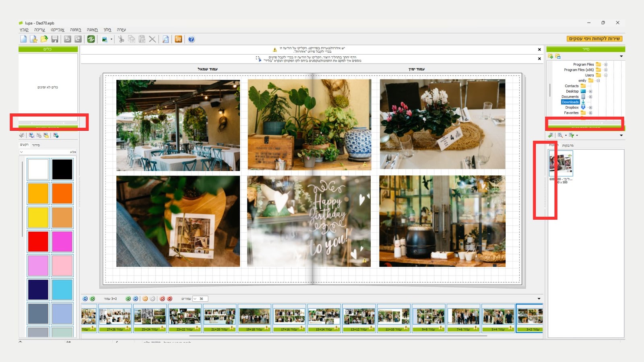Expand the Desktop folder tree node
Screen dimensions: 644x362
pyautogui.click(x=590, y=91)
